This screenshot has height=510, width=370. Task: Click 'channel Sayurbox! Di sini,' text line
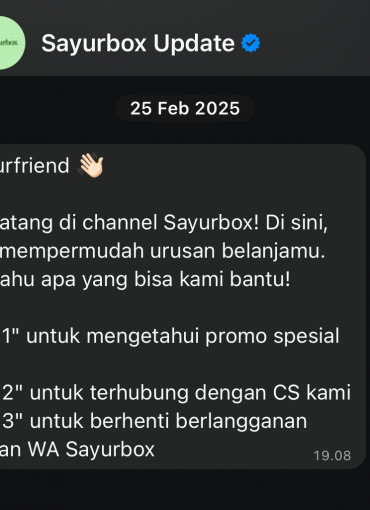coord(205,222)
